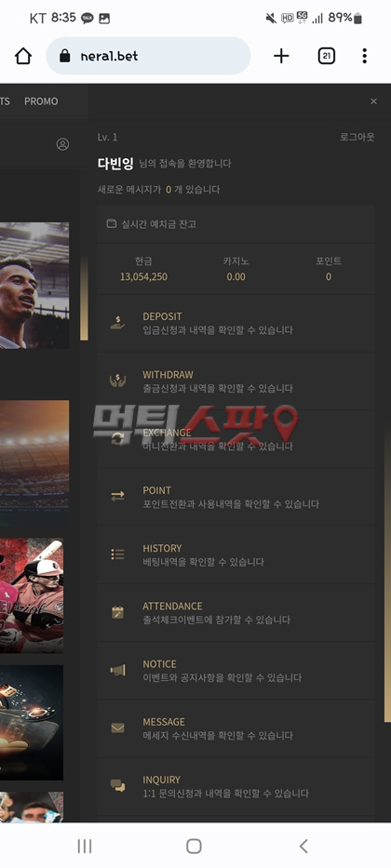Tap the baseball players banner thumbnail
This screenshot has width=391, height=868.
32,595
